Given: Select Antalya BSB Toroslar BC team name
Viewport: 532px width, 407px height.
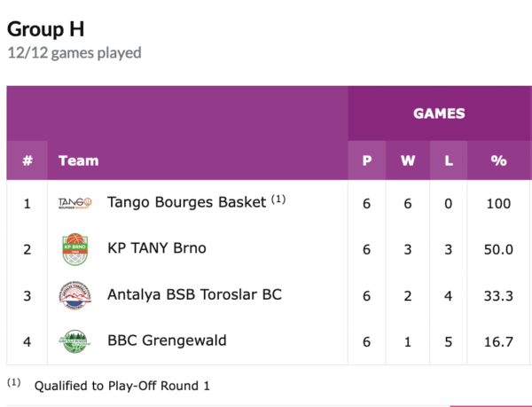Looking at the screenshot, I should point(194,294).
